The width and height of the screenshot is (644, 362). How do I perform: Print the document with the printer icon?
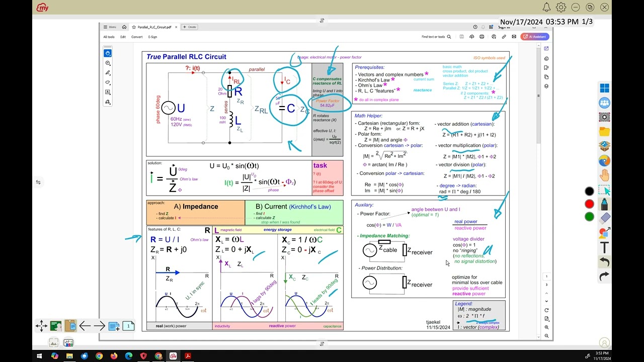click(482, 37)
